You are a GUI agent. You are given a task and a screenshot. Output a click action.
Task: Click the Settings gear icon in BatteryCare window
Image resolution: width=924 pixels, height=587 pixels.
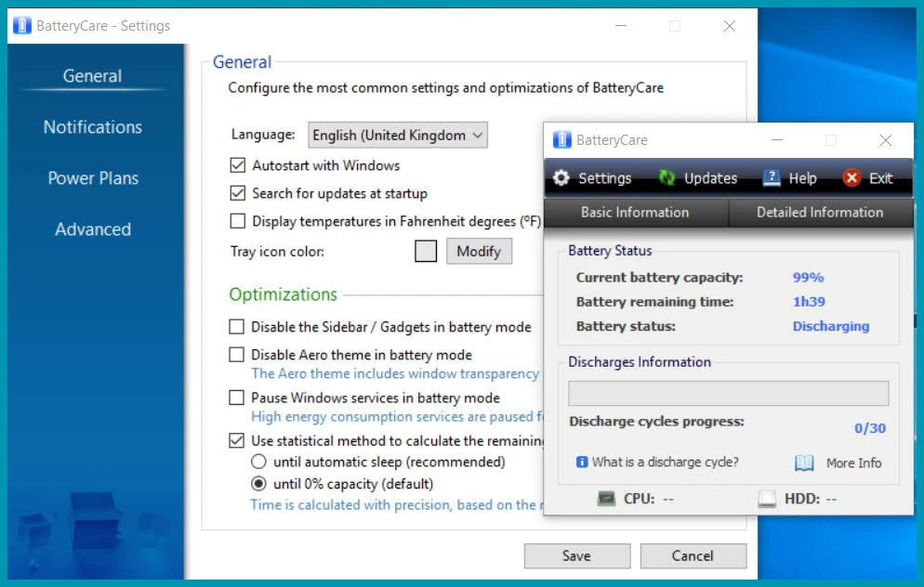561,177
